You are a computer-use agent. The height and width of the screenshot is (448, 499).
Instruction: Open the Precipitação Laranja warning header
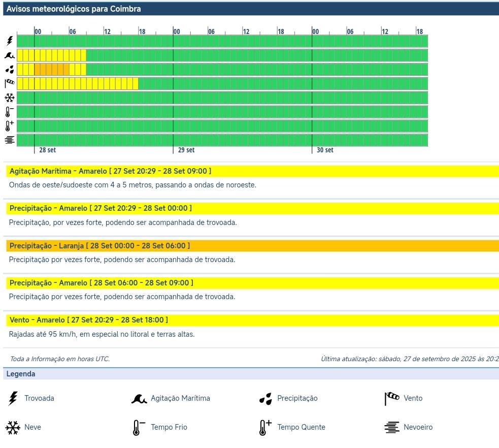point(99,246)
